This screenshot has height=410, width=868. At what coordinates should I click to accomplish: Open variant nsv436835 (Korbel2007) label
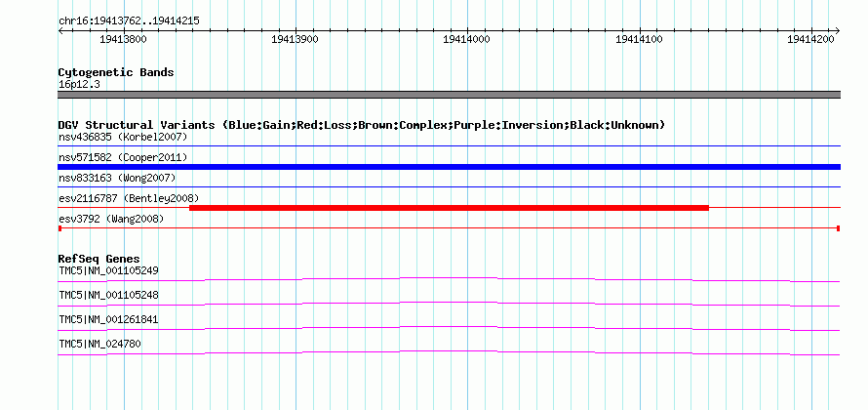click(123, 137)
